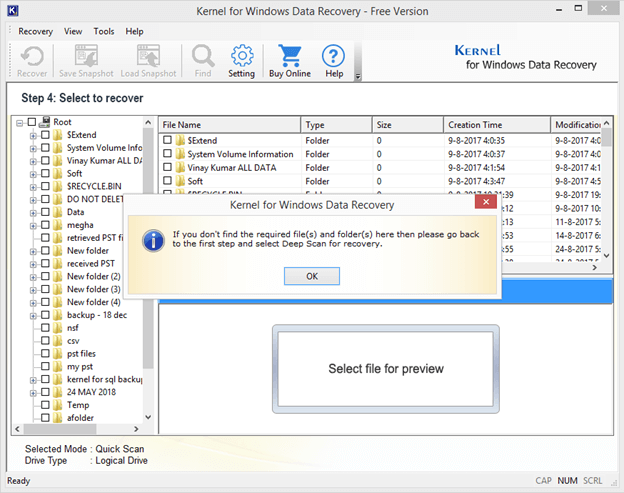
Task: Click the csv folder icon in tree
Action: (58, 341)
